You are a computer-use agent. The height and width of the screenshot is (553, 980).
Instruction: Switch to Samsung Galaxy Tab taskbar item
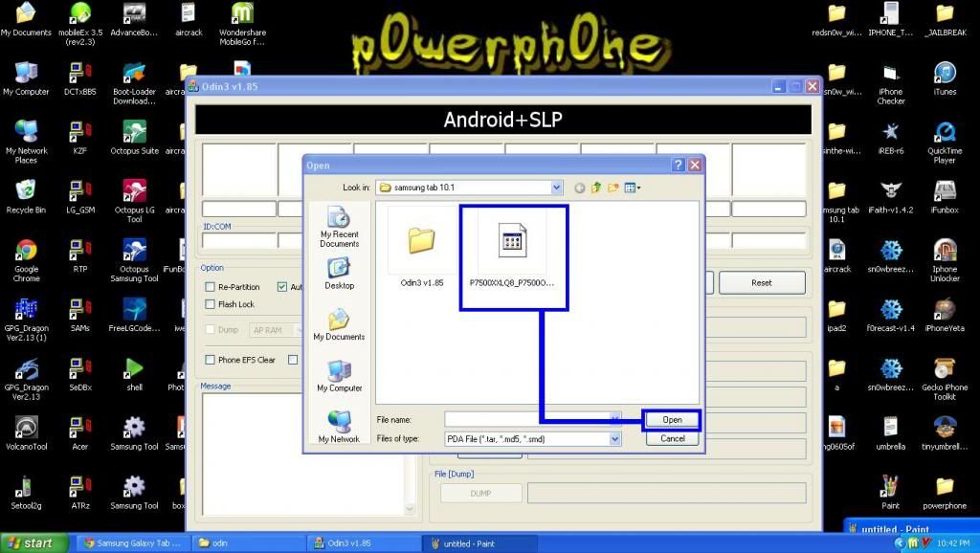[x=133, y=543]
